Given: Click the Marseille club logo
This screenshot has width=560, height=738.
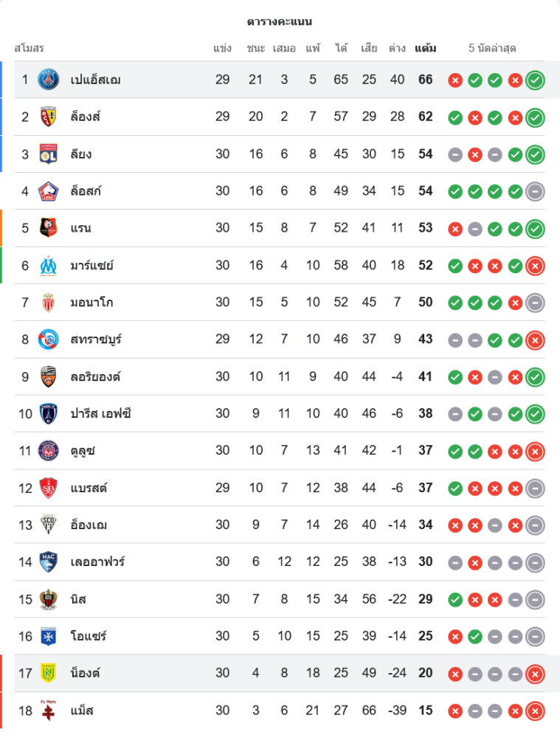Looking at the screenshot, I should (49, 265).
